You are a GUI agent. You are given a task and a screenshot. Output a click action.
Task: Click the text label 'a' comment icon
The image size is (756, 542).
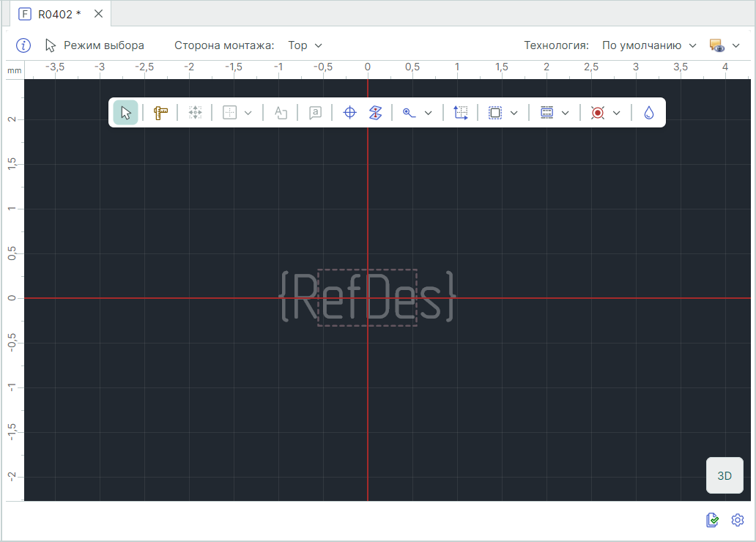[x=315, y=113]
